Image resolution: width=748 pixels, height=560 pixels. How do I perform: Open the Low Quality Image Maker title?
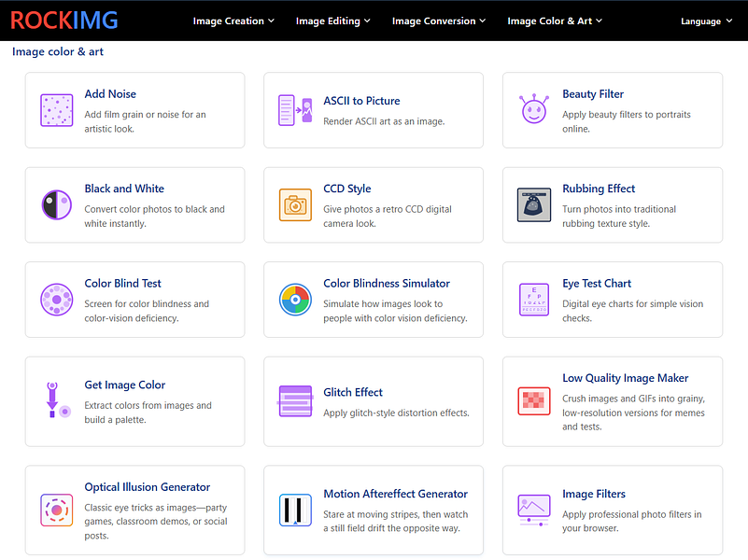point(626,378)
